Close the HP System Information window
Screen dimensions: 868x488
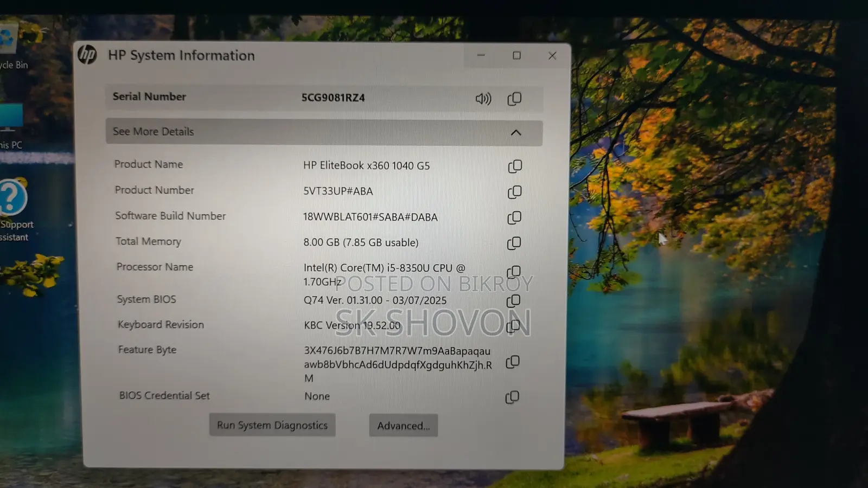pos(552,55)
